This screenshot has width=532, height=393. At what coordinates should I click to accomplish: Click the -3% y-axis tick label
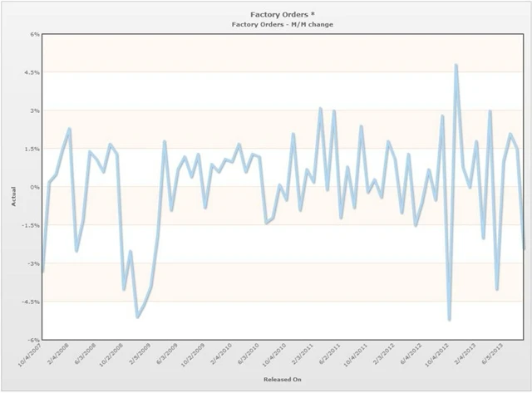coord(35,264)
